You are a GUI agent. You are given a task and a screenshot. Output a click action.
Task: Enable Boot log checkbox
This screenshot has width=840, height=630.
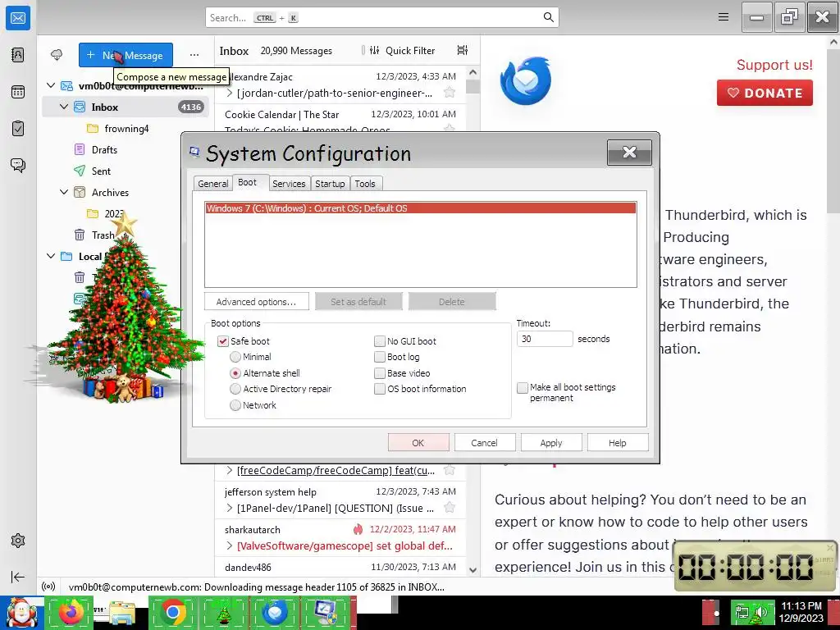click(379, 357)
